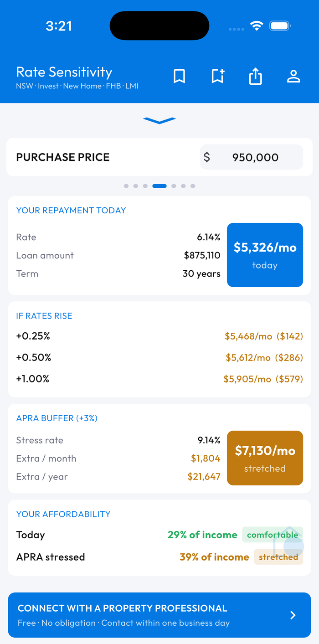Select the last page indicator dot
Viewport: 319px width, 644px height.
coord(193,186)
